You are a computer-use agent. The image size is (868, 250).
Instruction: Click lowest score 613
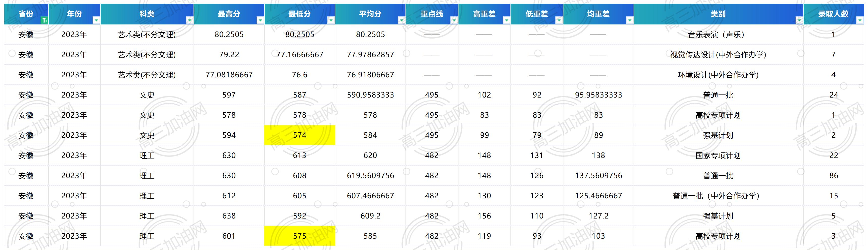tap(300, 155)
